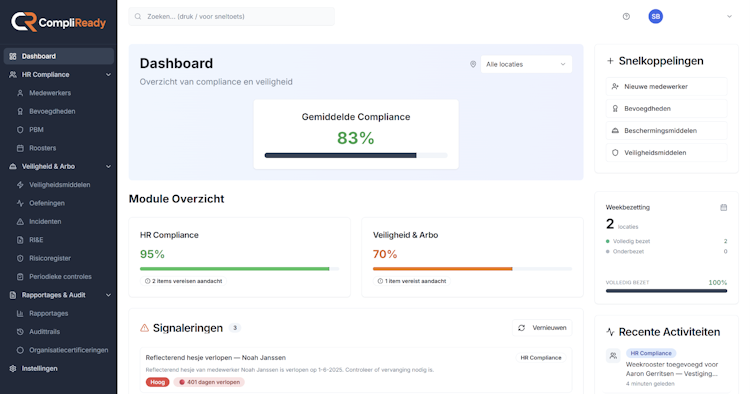Collapse the Veiligheid & Arbo sidebar section
The image size is (750, 394).
click(x=108, y=166)
